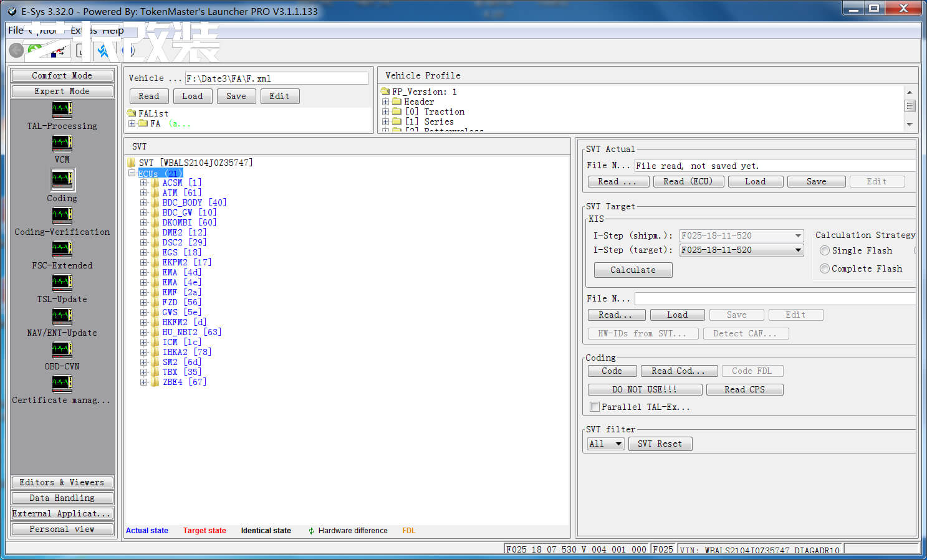Open the TAL-Processing module icon

[x=62, y=110]
